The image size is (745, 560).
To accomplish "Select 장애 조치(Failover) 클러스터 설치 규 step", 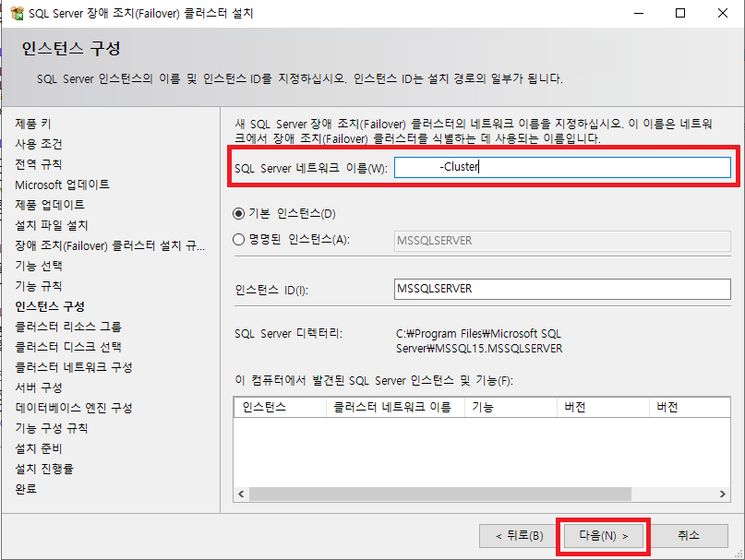I will point(110,245).
